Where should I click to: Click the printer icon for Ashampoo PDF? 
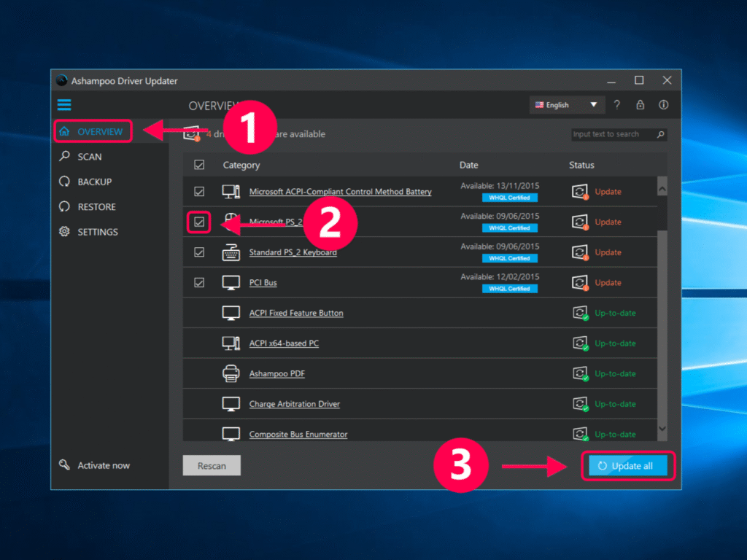coord(231,374)
